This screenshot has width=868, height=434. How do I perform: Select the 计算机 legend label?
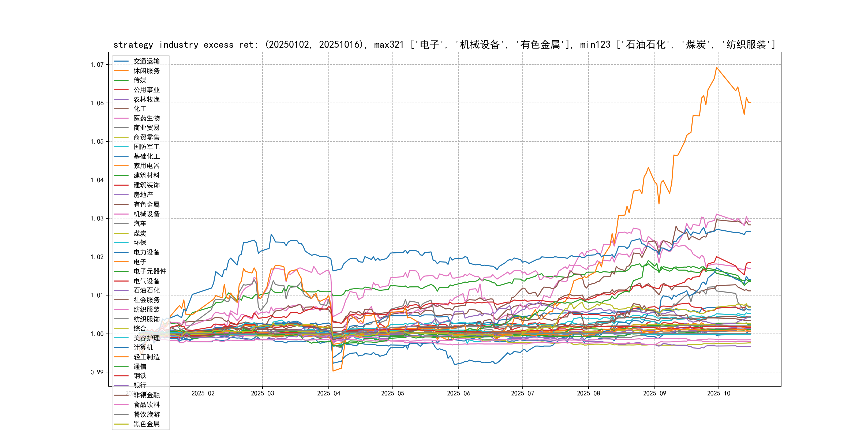pyautogui.click(x=143, y=347)
